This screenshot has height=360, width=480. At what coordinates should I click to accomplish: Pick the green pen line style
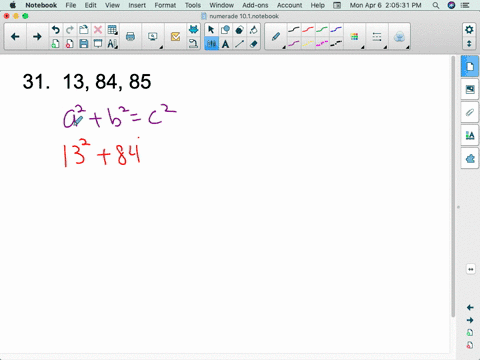coord(322,30)
